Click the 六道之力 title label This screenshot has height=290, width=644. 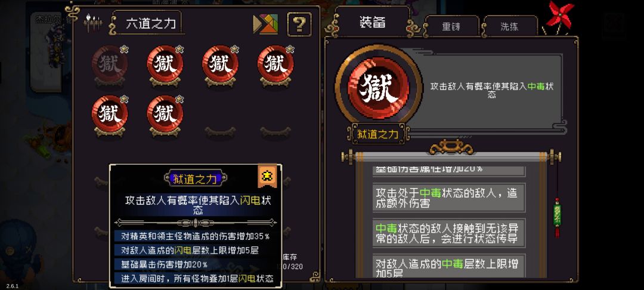coord(151,23)
